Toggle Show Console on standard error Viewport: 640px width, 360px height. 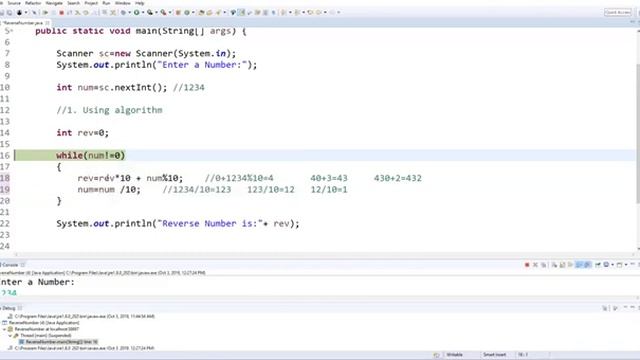587,265
